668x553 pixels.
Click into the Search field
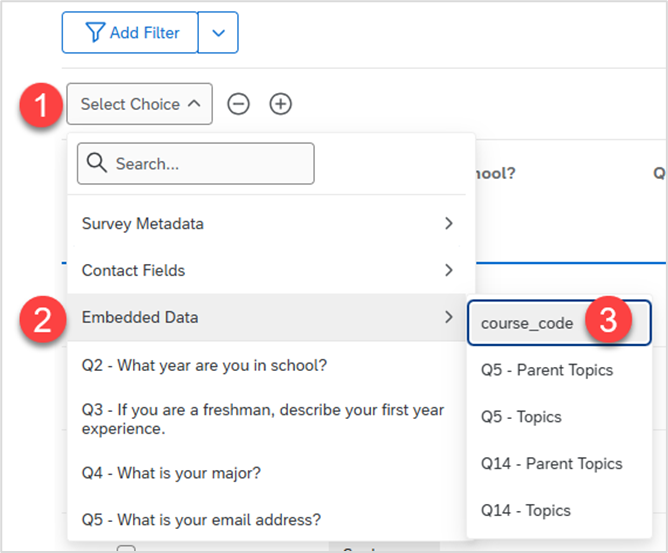coord(196,164)
